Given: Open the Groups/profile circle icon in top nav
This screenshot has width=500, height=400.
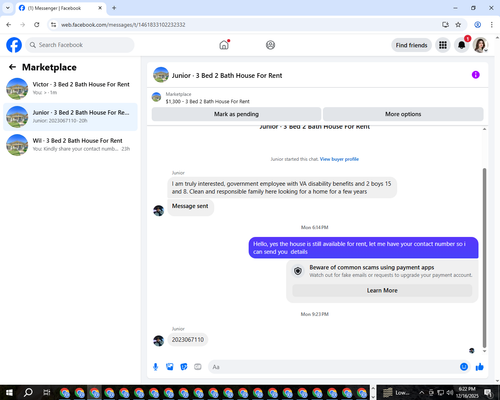Looking at the screenshot, I should (270, 45).
